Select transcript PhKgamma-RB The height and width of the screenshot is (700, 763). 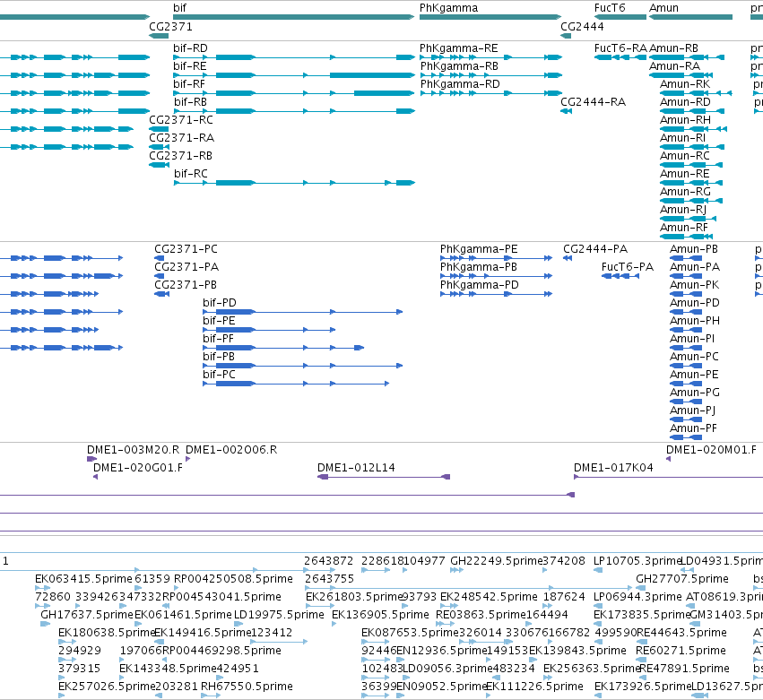coord(459,66)
